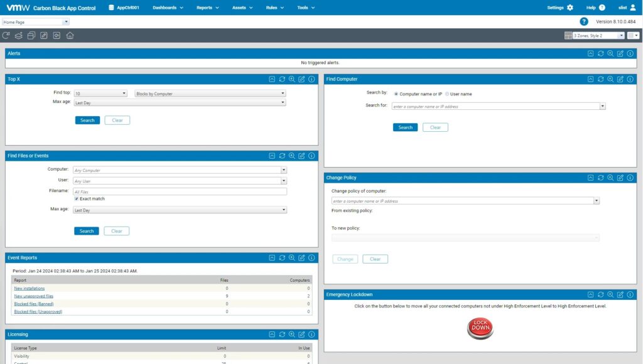Screen dimensions: 643x364
Task: Click the zoom icon on Alerts panel
Action: (x=610, y=53)
